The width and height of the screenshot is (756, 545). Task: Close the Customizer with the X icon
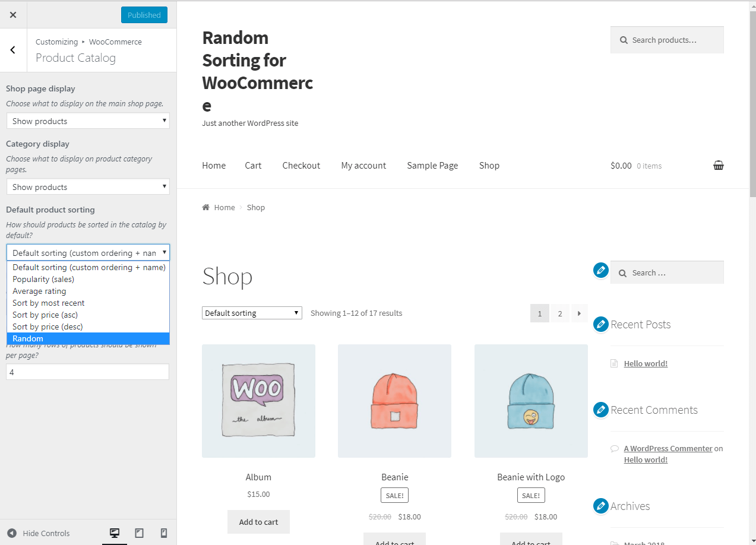click(x=13, y=15)
